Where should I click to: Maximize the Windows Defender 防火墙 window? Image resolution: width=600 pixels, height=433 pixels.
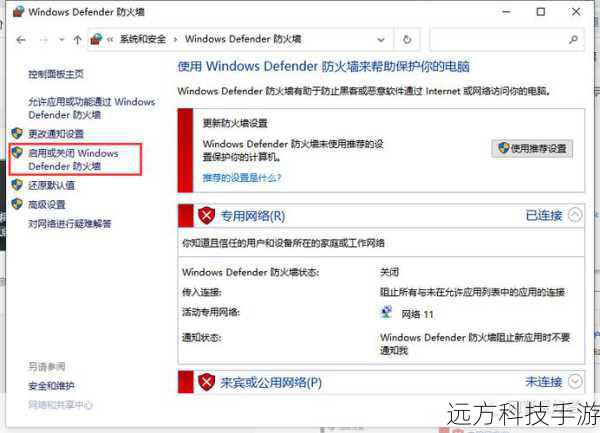click(x=541, y=12)
